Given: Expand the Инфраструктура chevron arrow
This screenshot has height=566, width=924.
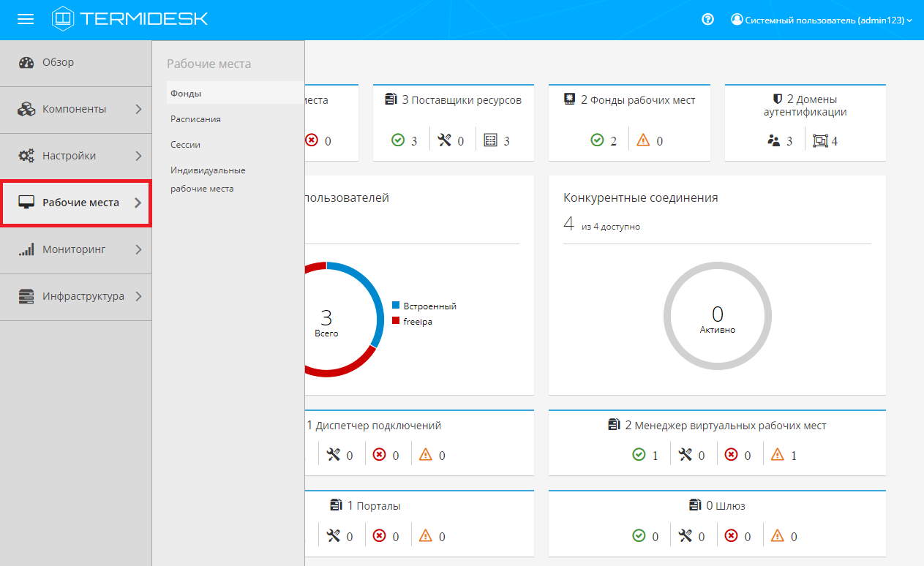Looking at the screenshot, I should click(138, 297).
